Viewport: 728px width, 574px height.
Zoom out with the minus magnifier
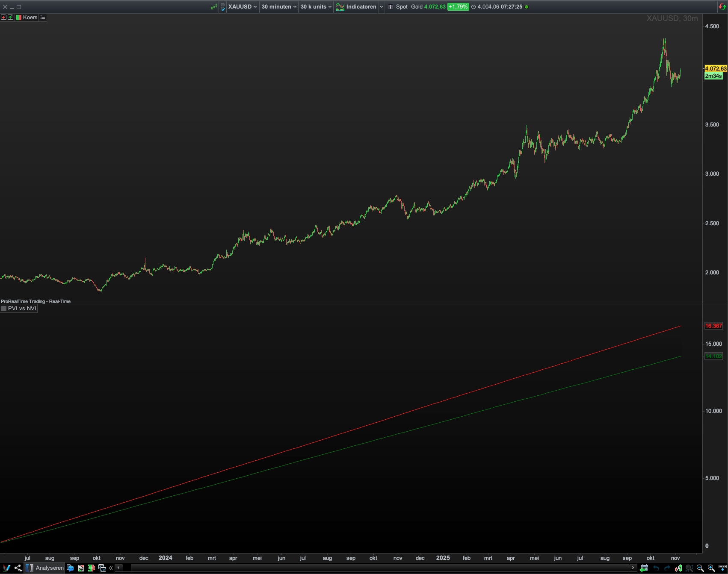pos(700,568)
